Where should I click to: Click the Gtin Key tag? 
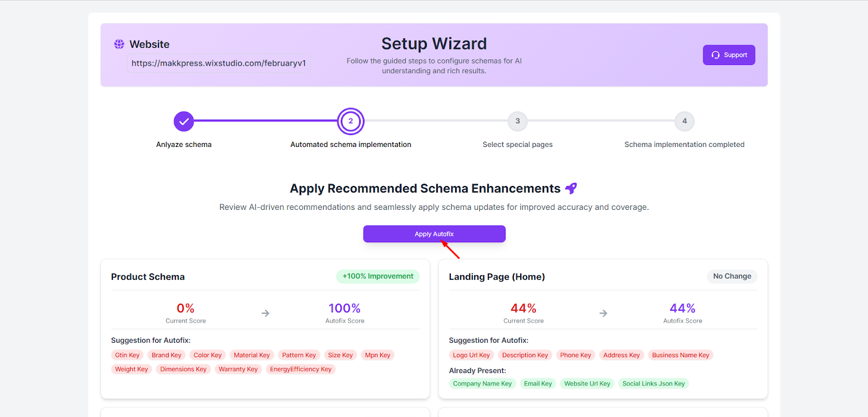tap(127, 355)
